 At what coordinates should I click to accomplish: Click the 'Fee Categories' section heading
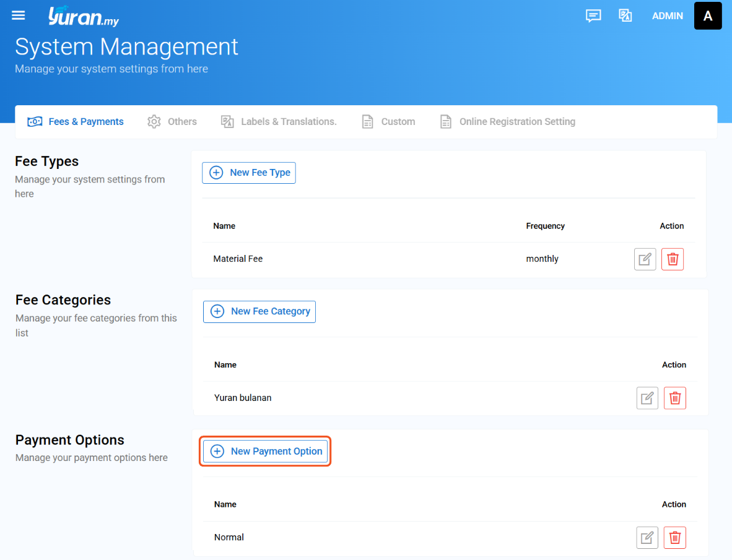pos(63,300)
